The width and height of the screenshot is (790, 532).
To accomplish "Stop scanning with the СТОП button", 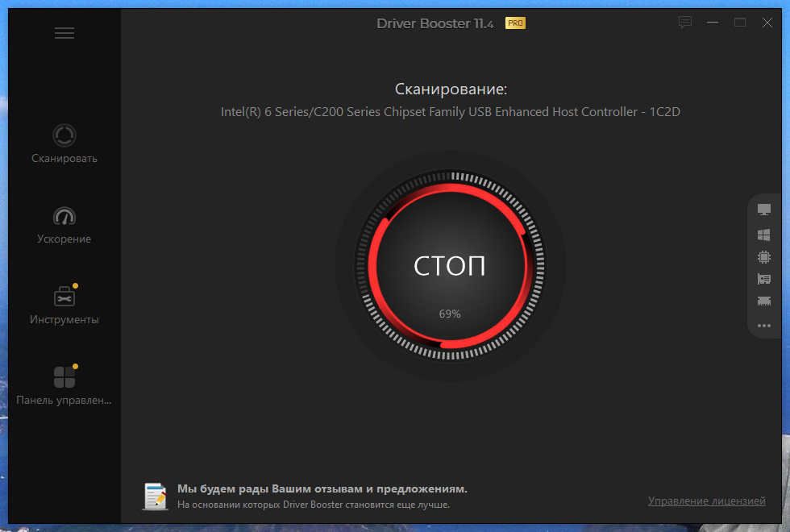I will (450, 265).
